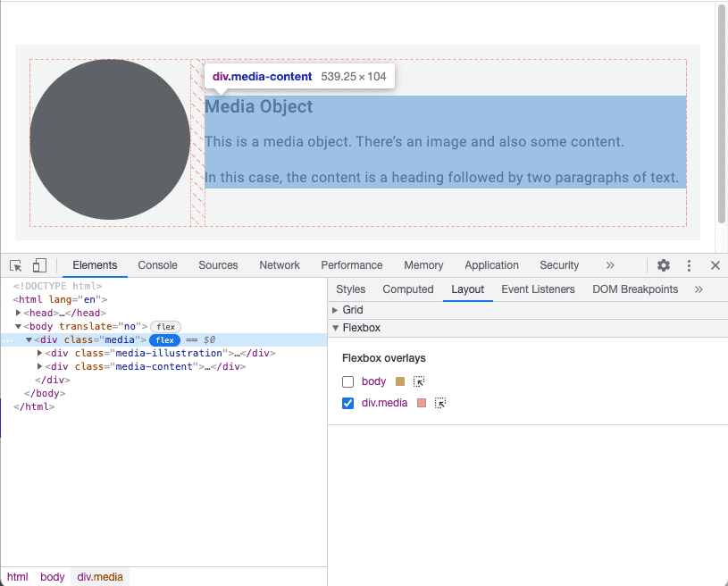
Task: Click the flex badge next to body
Action: [165, 326]
